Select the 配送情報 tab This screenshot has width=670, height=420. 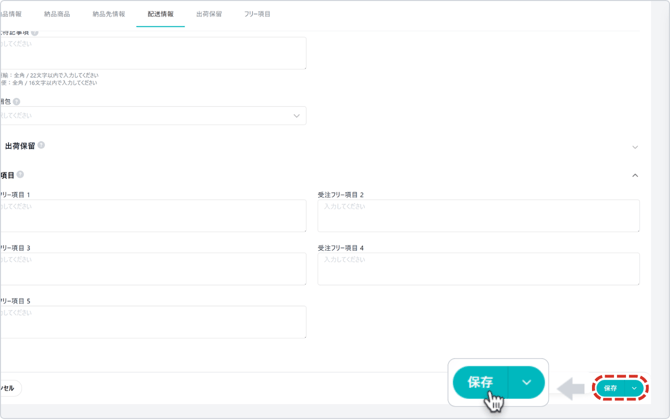click(160, 15)
